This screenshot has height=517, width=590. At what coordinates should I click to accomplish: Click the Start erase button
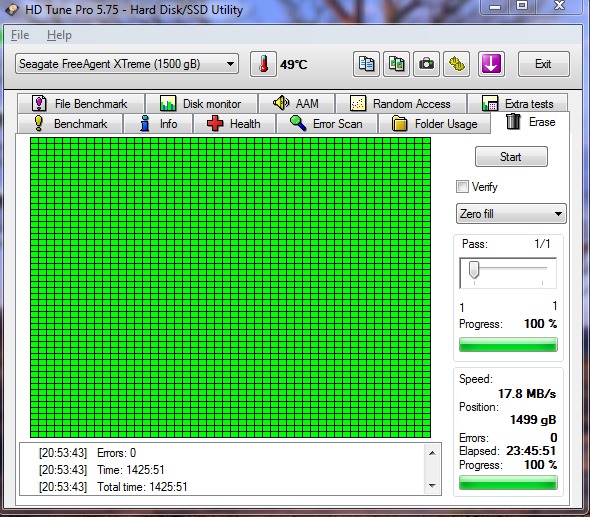pos(511,157)
